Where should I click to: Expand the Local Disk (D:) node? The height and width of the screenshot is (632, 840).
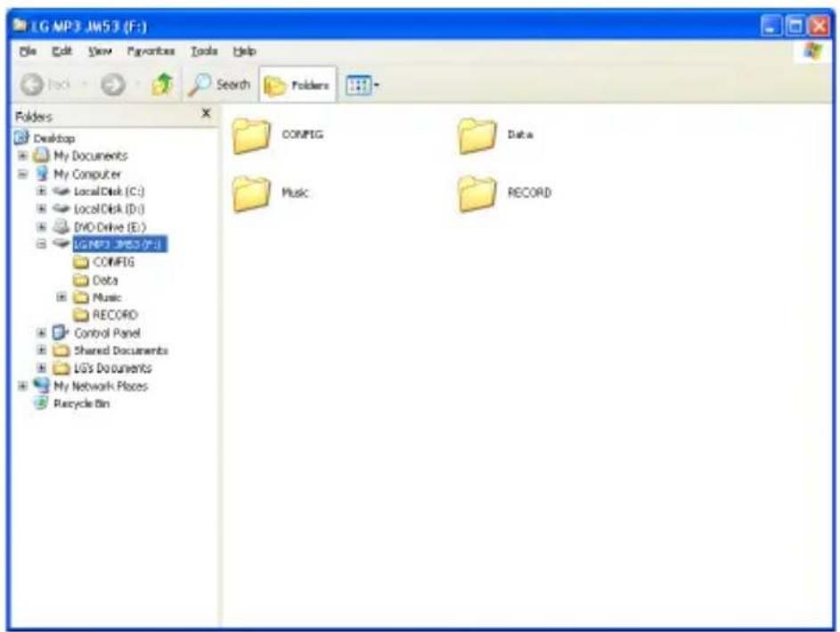click(41, 209)
